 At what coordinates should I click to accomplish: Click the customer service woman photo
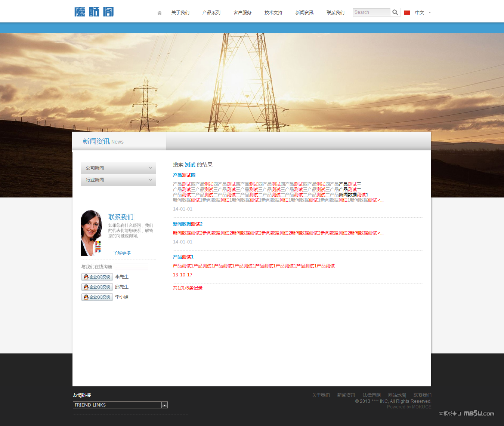[x=92, y=233]
